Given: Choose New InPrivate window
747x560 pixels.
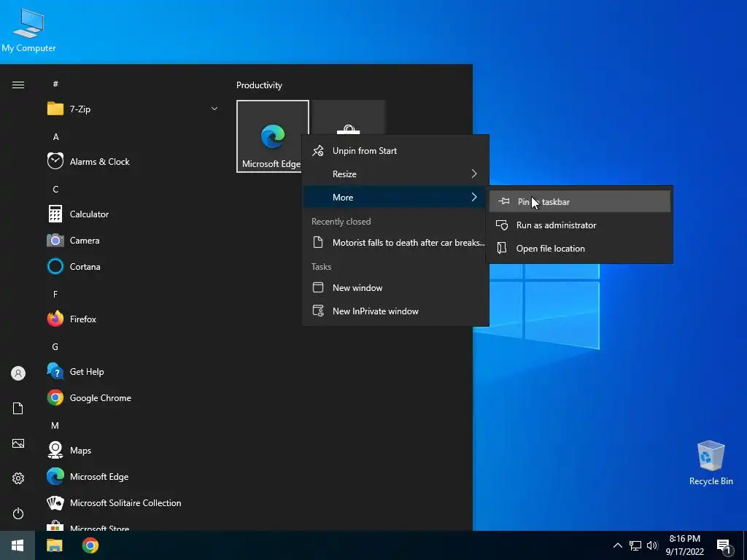Looking at the screenshot, I should pos(395,311).
